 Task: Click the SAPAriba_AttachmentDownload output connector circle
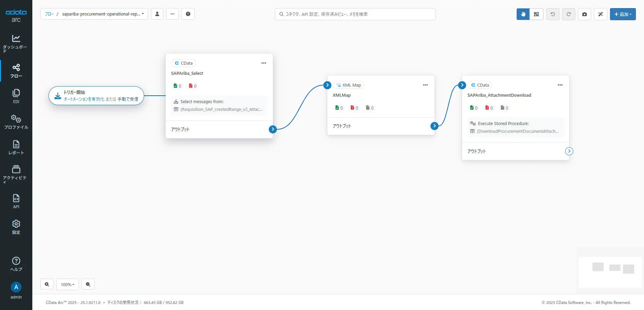pyautogui.click(x=569, y=151)
